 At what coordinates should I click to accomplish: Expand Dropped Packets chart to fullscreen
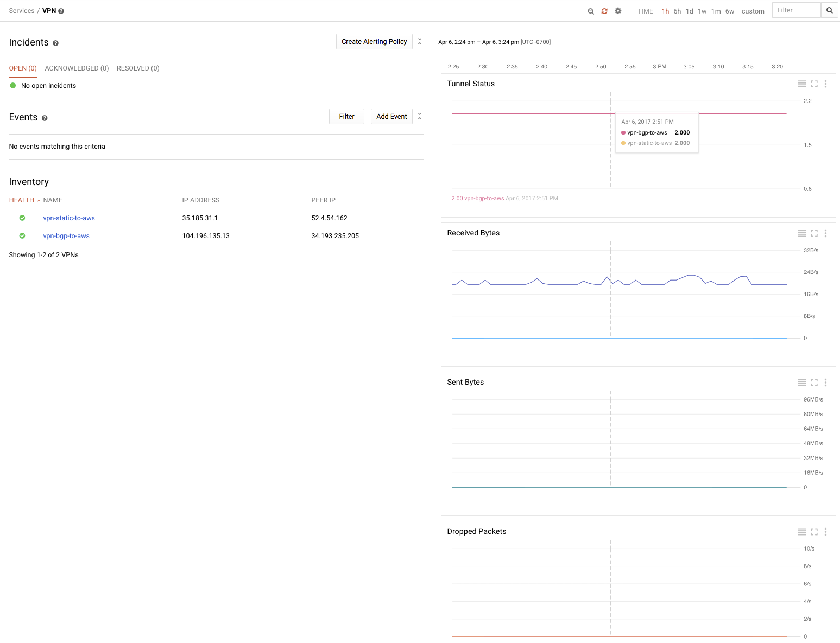[814, 531]
